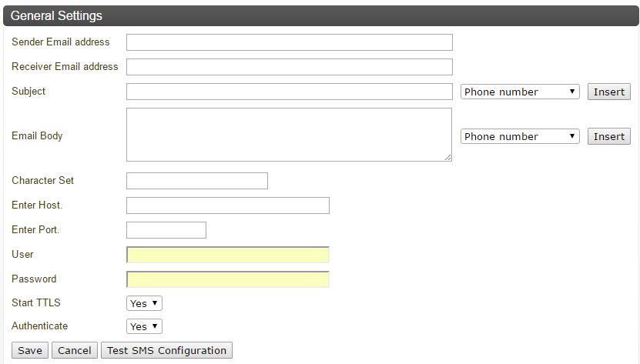Click Insert button next to Subject
This screenshot has height=364, width=640.
coord(609,92)
